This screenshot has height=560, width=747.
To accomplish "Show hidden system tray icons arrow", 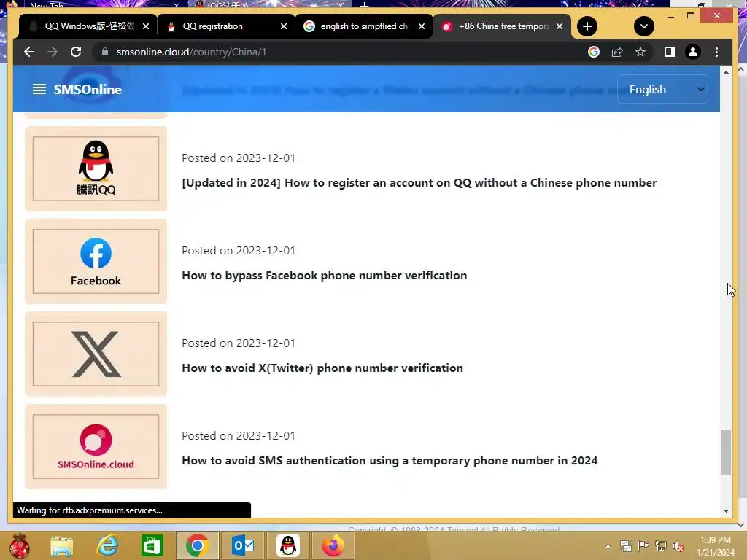I will click(608, 546).
